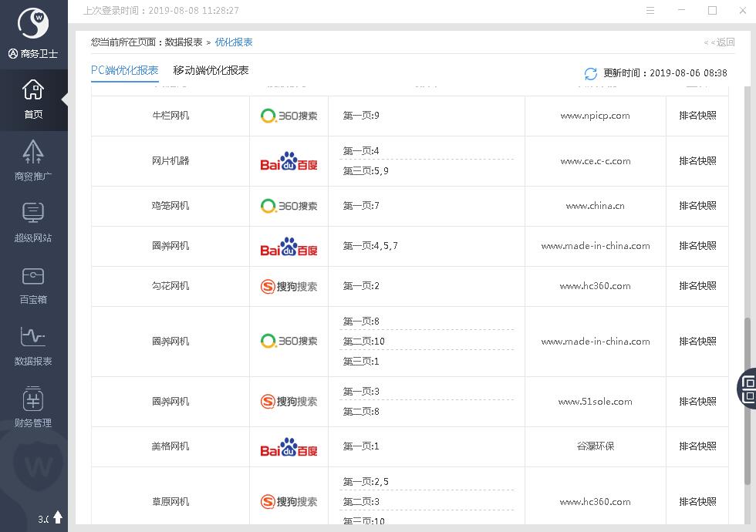Open 排名快照 for 勾花网机 row
Screen dimensions: 756x532
[697, 286]
